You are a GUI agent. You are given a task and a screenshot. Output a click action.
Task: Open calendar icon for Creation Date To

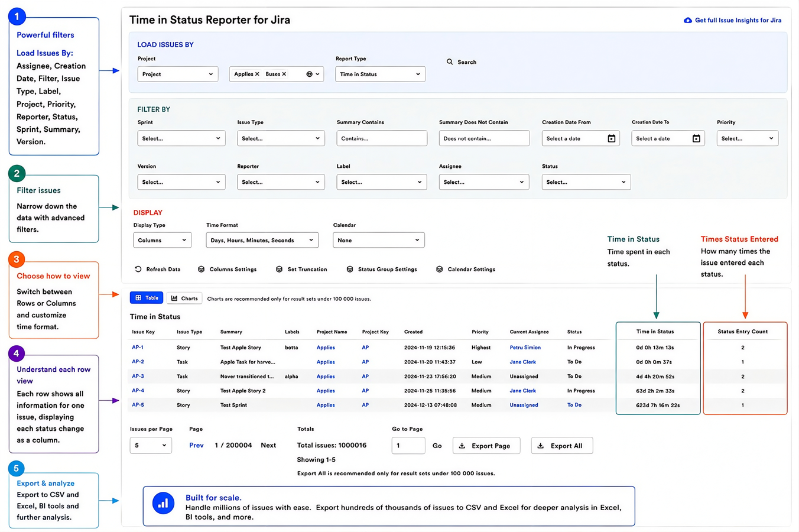click(x=696, y=138)
